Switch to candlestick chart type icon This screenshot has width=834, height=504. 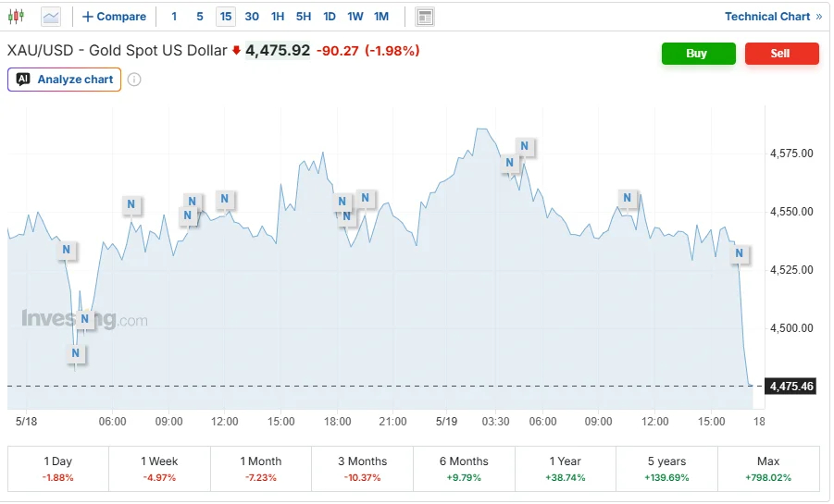click(x=16, y=17)
